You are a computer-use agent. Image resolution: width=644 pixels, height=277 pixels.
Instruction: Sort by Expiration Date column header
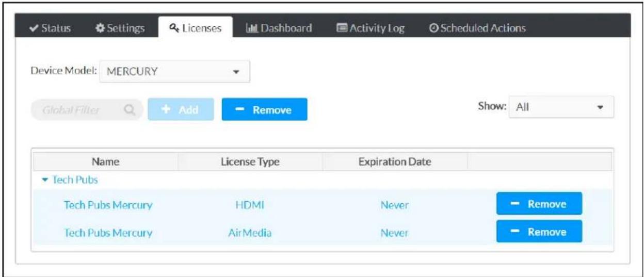pyautogui.click(x=395, y=162)
